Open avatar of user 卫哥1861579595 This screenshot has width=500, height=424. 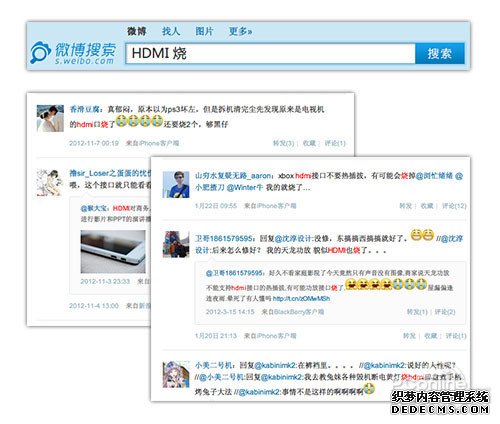pyautogui.click(x=176, y=244)
